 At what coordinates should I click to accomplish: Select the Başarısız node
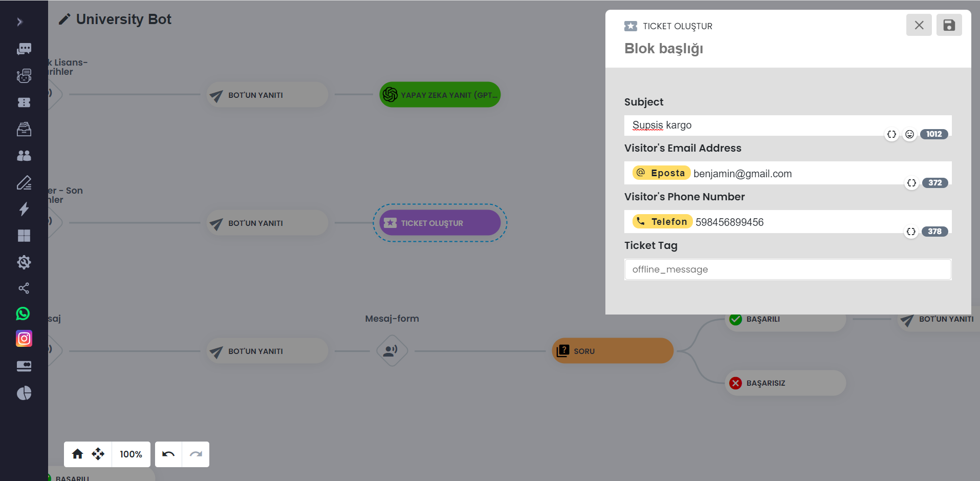point(786,383)
